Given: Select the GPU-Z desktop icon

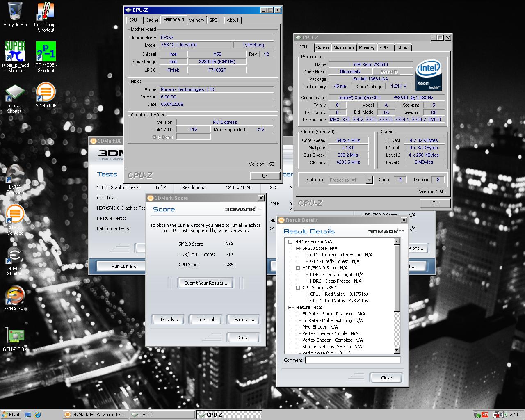Looking at the screenshot, I should (15, 340).
